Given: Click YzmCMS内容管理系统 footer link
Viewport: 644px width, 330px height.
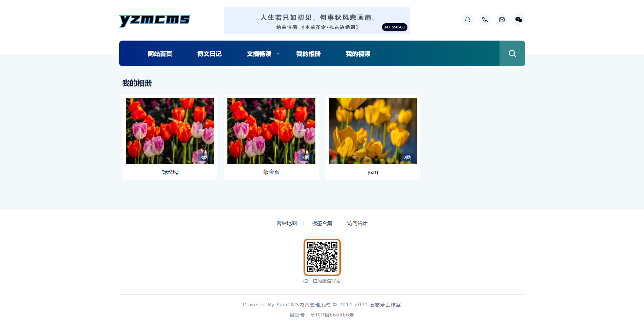Looking at the screenshot, I should click(x=303, y=305).
